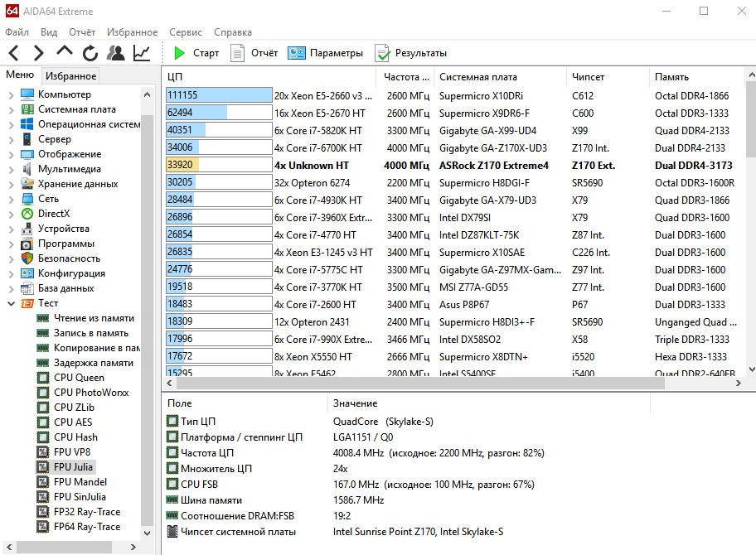Image resolution: width=756 pixels, height=555 pixels.
Task: Select the Безопасность shield icon
Action: (x=27, y=258)
